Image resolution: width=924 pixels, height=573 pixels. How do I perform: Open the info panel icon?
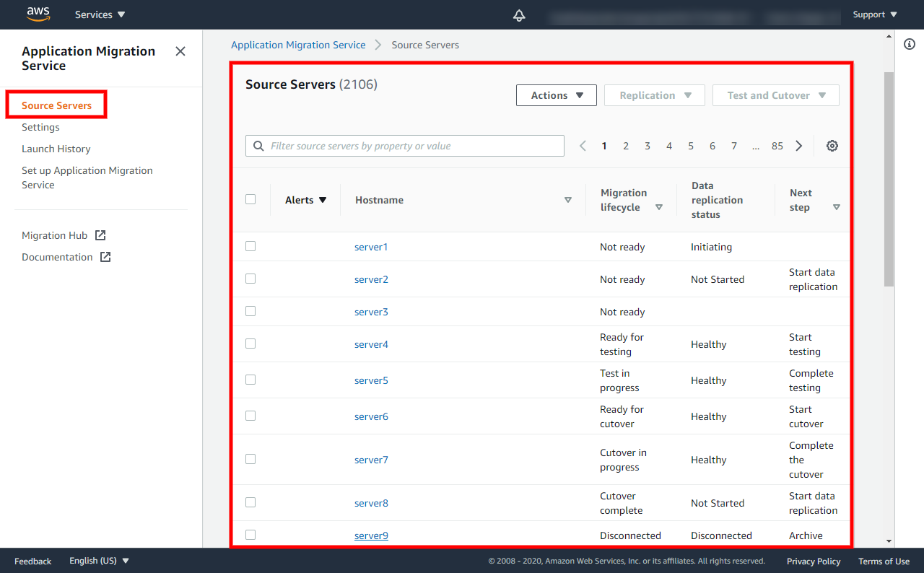[x=910, y=44]
